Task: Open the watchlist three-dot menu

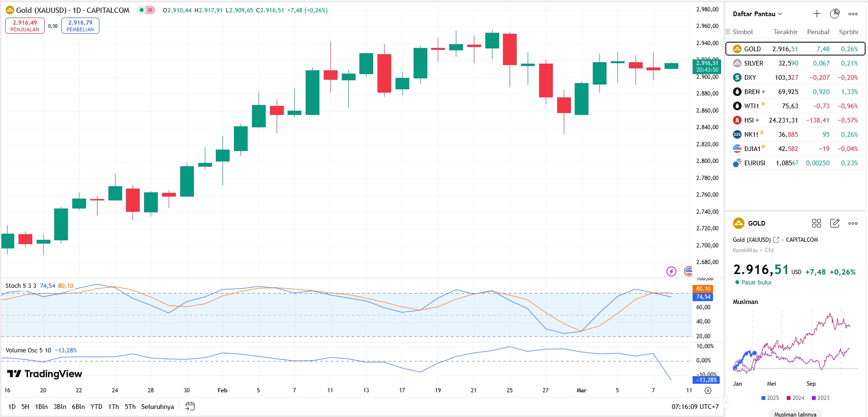Action: coord(853,14)
